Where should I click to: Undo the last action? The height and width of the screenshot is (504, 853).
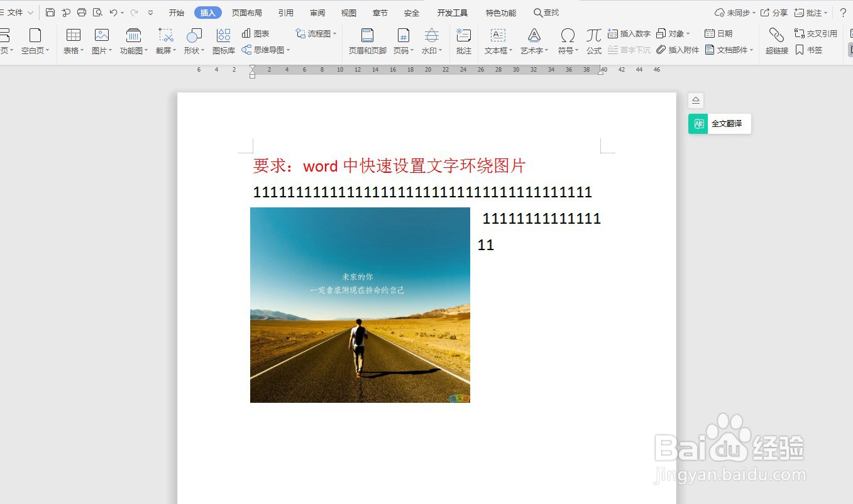(x=113, y=13)
